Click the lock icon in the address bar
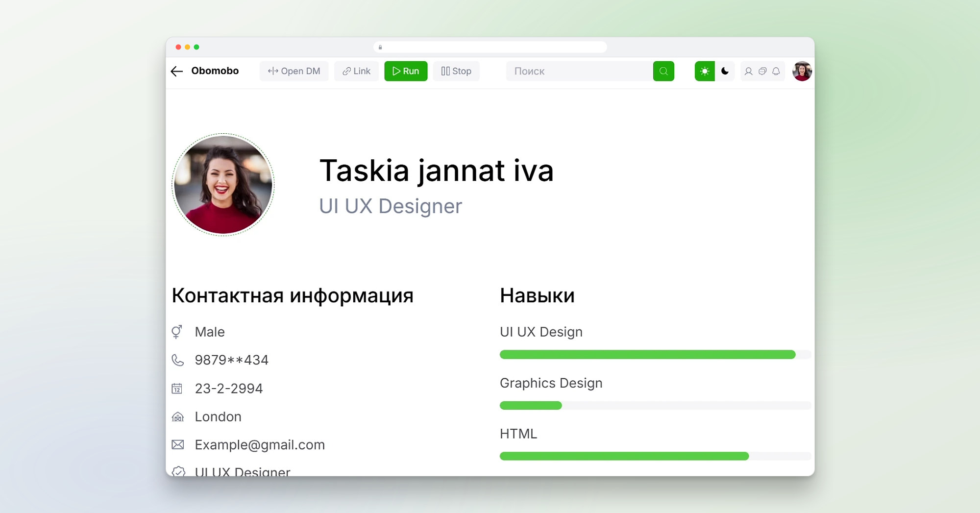 (380, 47)
